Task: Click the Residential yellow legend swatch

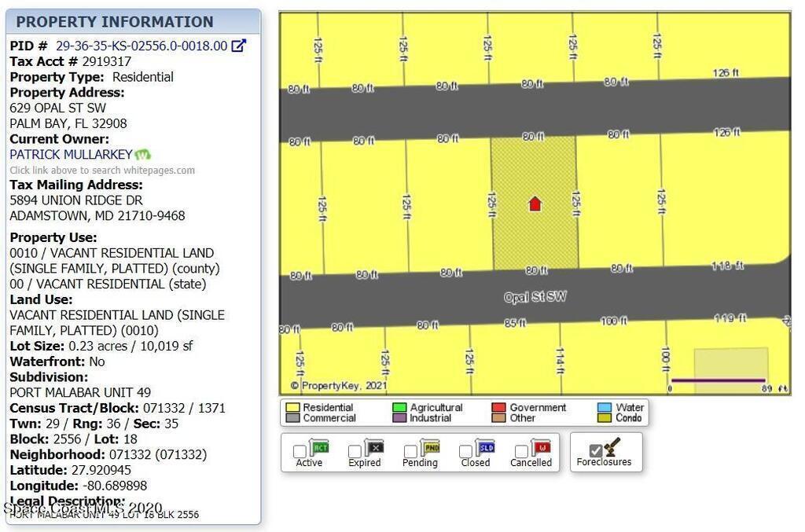Action: tap(292, 408)
